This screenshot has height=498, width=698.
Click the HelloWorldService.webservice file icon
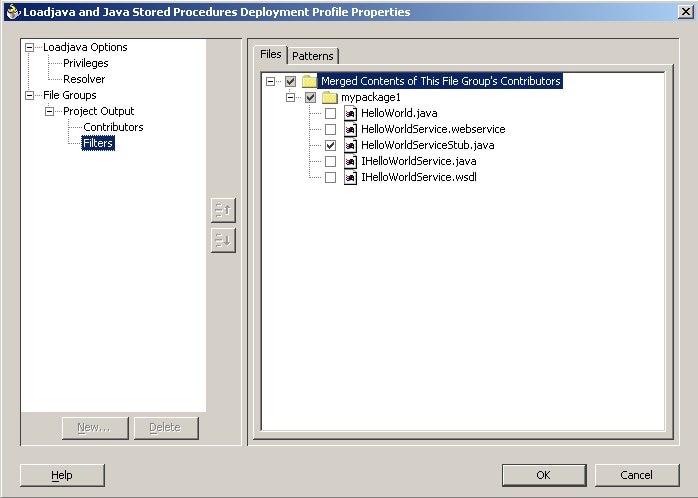tap(350, 130)
